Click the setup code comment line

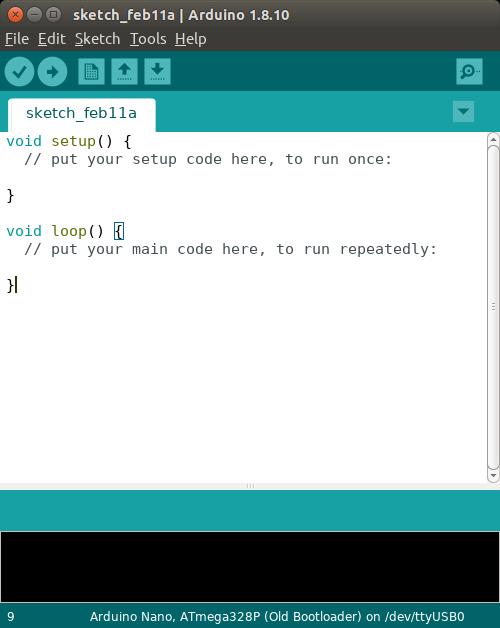click(208, 159)
